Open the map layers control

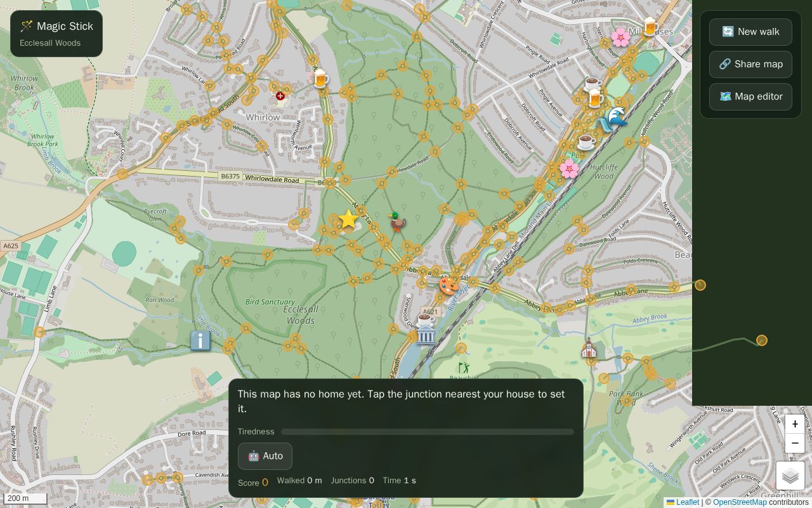point(790,476)
